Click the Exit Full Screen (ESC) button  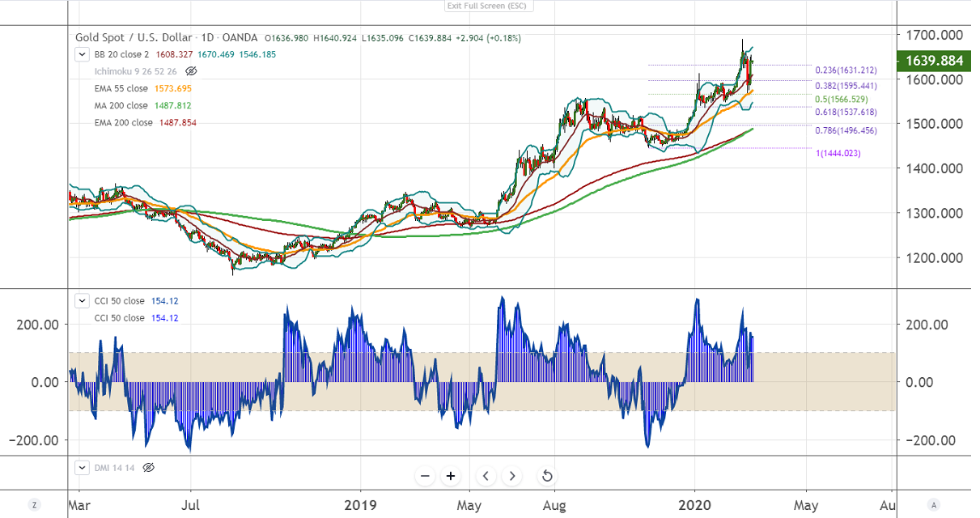click(x=487, y=6)
